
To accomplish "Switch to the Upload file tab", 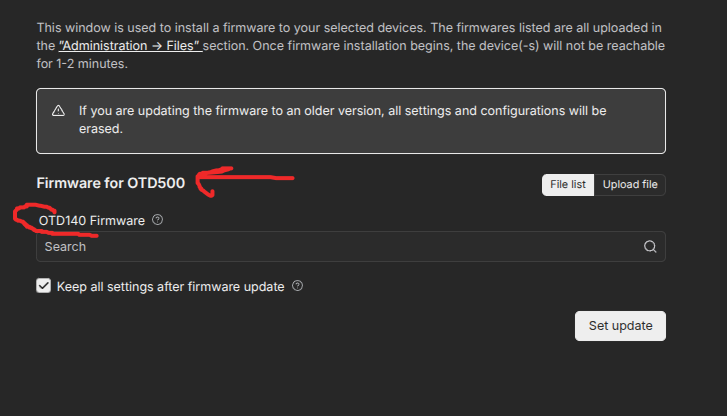I will pyautogui.click(x=630, y=185).
